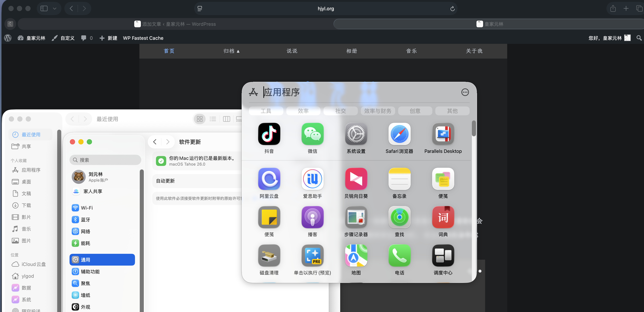Go back from 软件更新 in System Settings
Screen dimensions: 644x312
(x=155, y=142)
